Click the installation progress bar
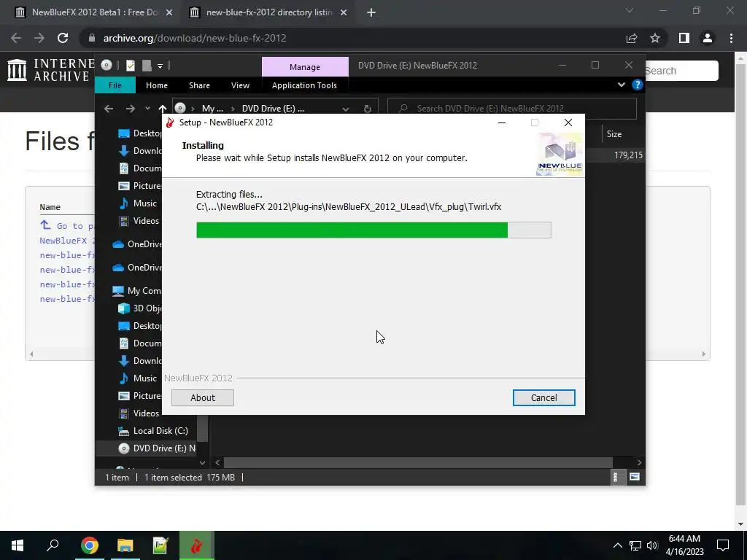Viewport: 747px width, 560px height. point(373,230)
